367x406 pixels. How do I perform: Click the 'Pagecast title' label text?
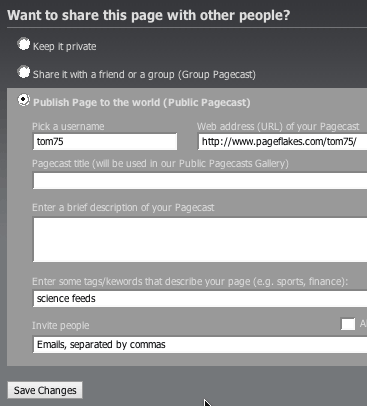pos(160,163)
